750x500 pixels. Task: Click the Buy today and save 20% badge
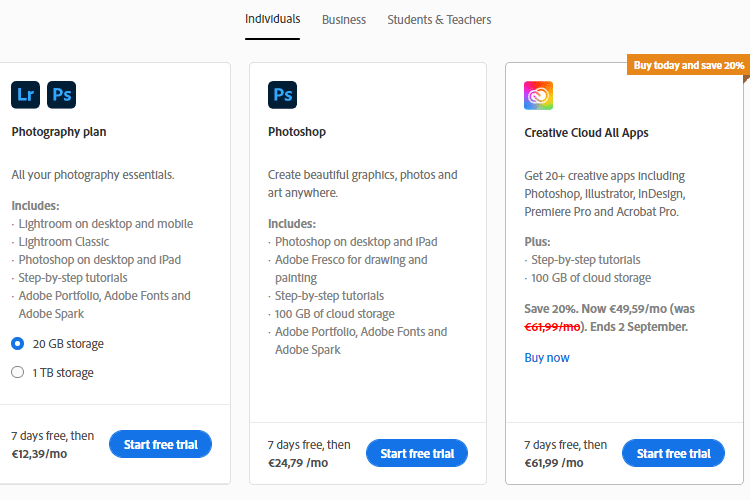click(688, 65)
